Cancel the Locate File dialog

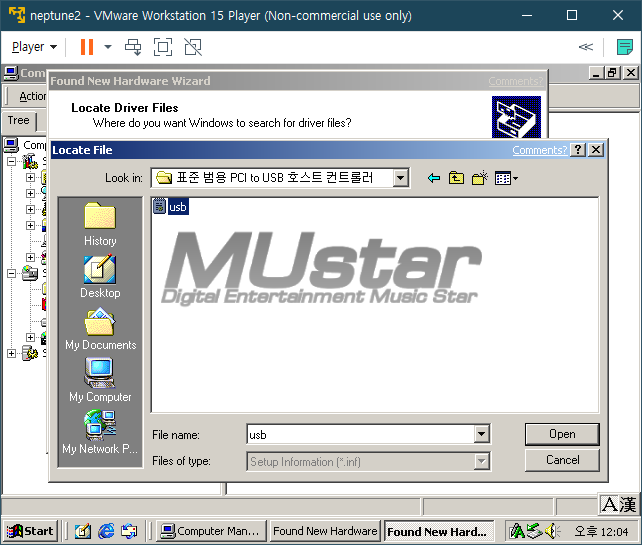tap(562, 460)
